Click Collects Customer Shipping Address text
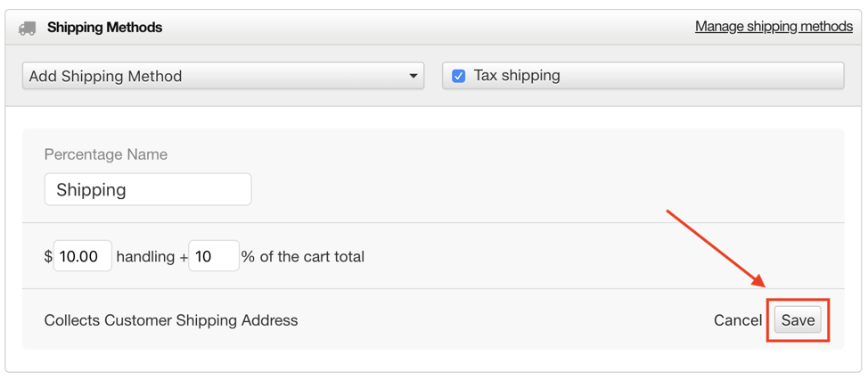This screenshot has height=381, width=868. (171, 320)
